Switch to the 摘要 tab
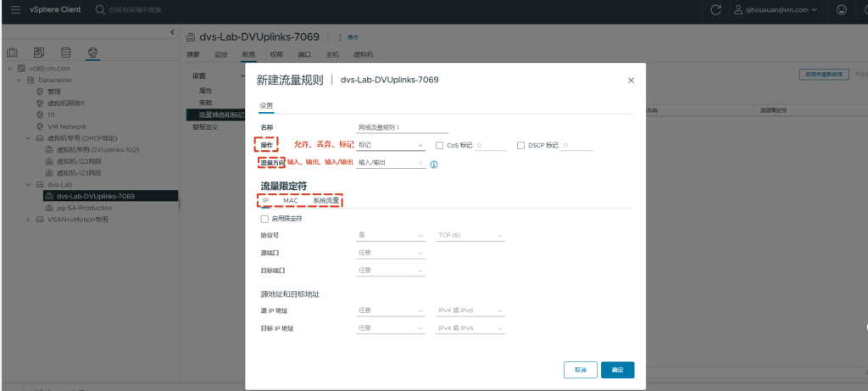 (x=192, y=54)
